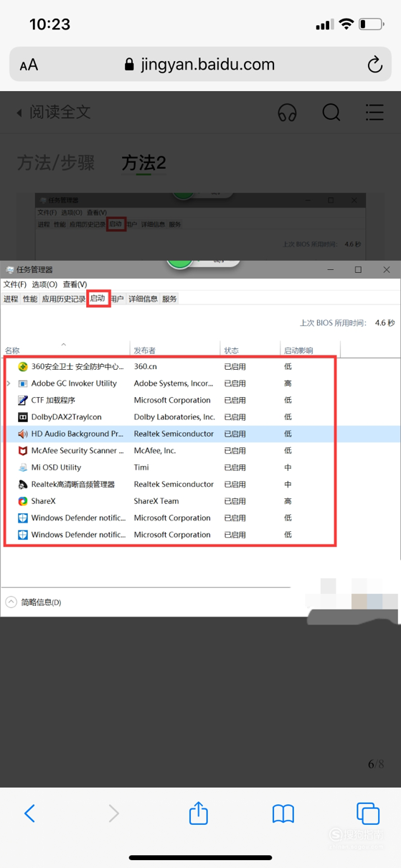Screen dimensions: 401x868
Task: Expand the Adobe GC Invoker Utility row arrow
Action: click(9, 383)
